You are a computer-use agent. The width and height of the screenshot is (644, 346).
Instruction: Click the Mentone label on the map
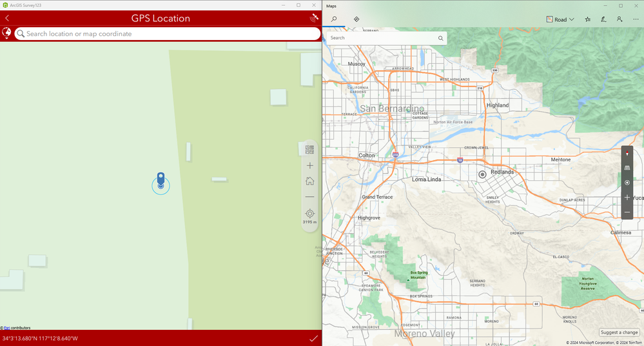click(x=561, y=159)
